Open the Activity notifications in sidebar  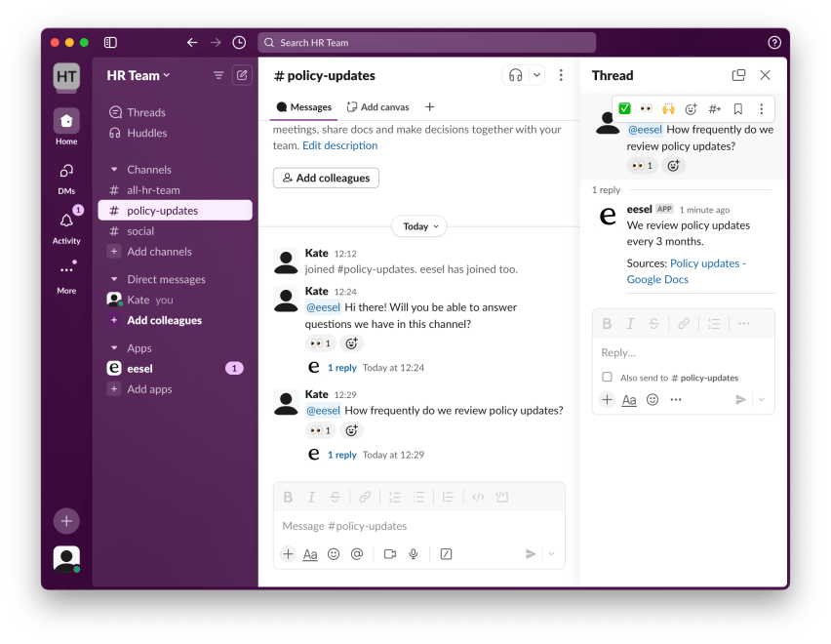click(x=66, y=226)
